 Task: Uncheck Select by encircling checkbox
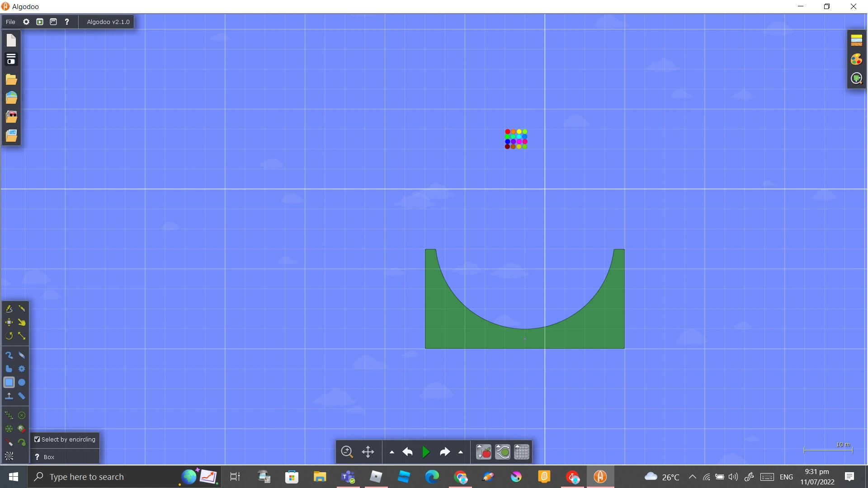[37, 439]
